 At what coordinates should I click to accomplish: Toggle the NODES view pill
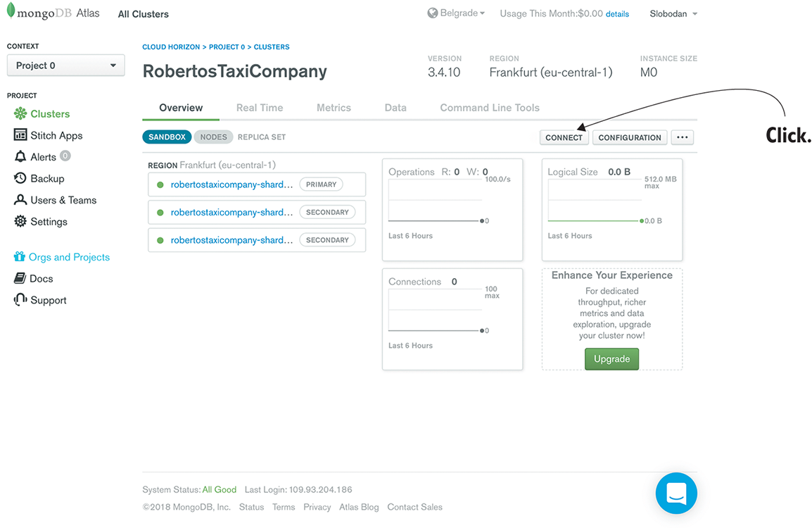pos(214,137)
